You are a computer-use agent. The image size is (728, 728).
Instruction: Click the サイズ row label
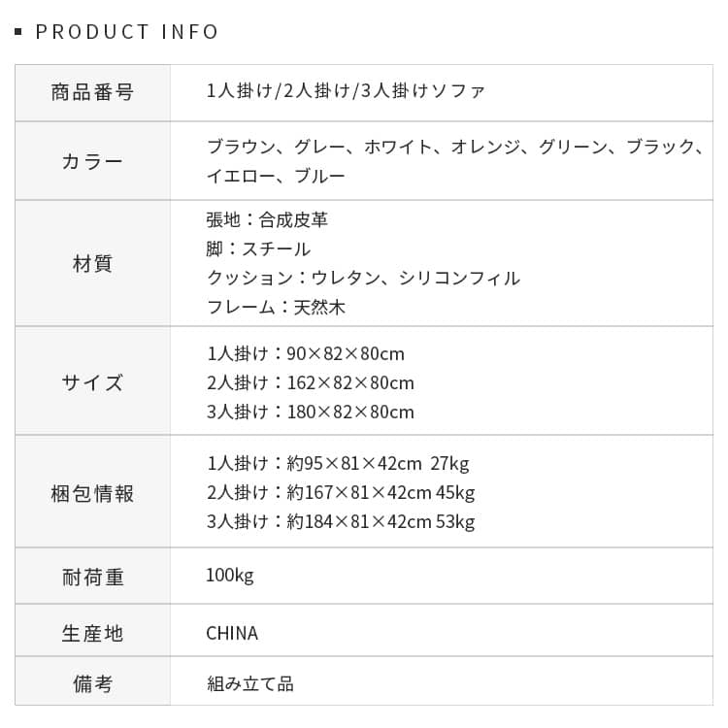[92, 381]
